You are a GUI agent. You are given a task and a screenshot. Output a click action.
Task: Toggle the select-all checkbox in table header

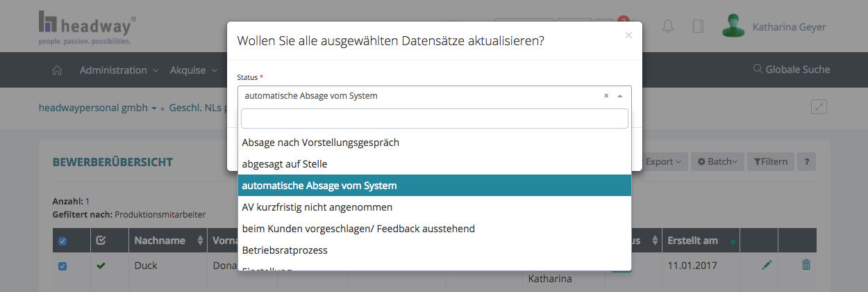click(62, 241)
